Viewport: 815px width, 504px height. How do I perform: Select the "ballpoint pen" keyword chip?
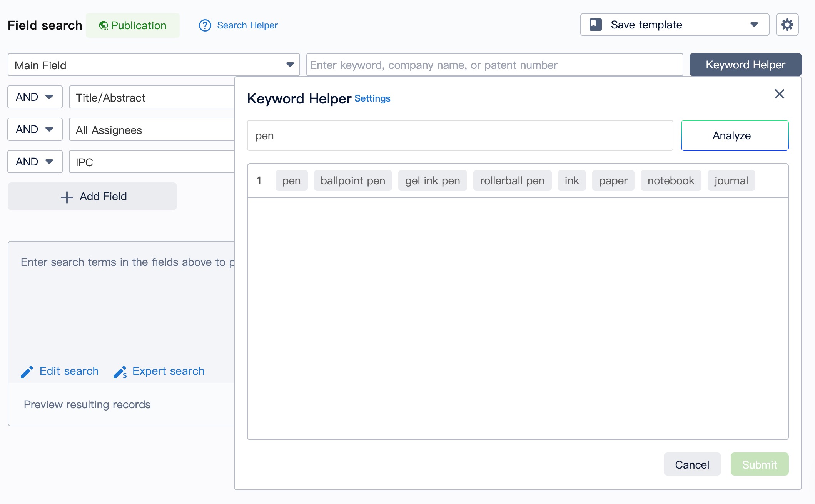point(352,180)
